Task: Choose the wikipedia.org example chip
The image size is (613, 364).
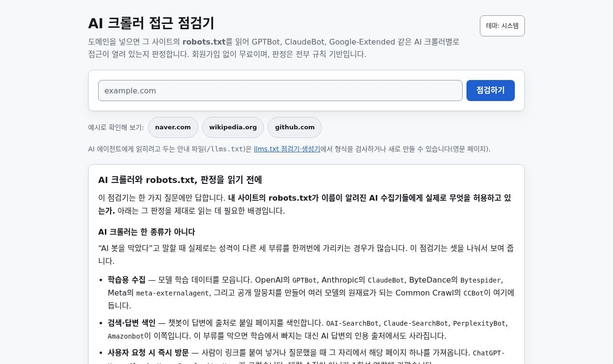Action: [233, 127]
